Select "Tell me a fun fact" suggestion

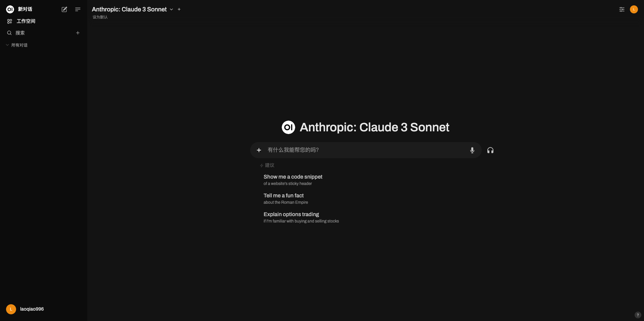tap(285, 198)
